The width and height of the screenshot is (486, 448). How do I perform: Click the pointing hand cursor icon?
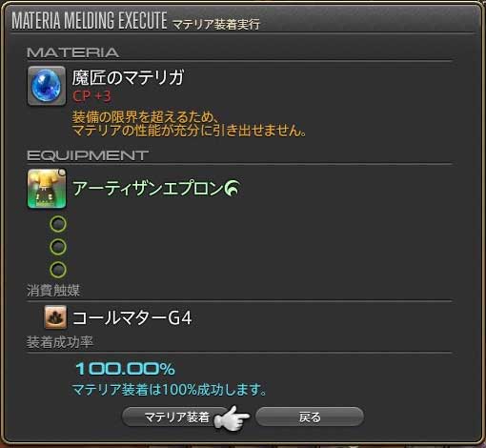pos(232,418)
